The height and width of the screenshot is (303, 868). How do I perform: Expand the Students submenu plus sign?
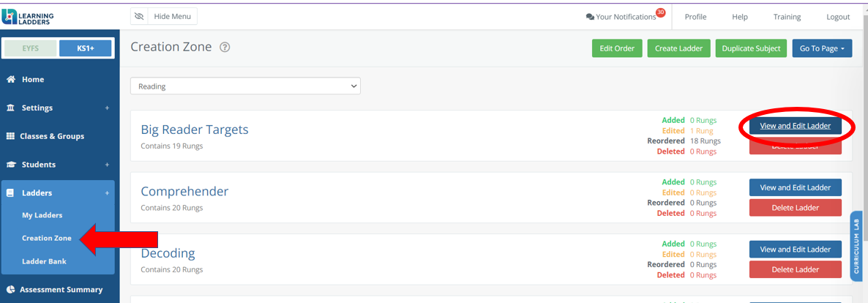point(107,165)
